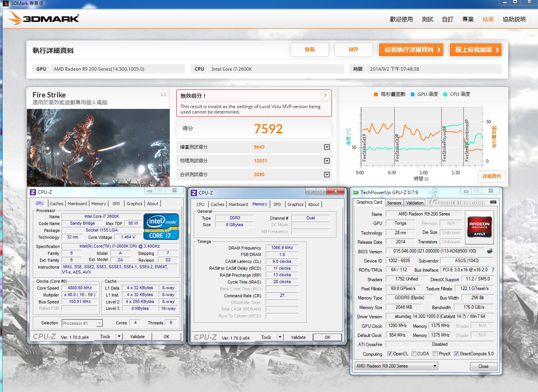This screenshot has width=538, height=392.
Task: Open the GPU selection dropdown in GPU-Z
Action: click(x=396, y=366)
